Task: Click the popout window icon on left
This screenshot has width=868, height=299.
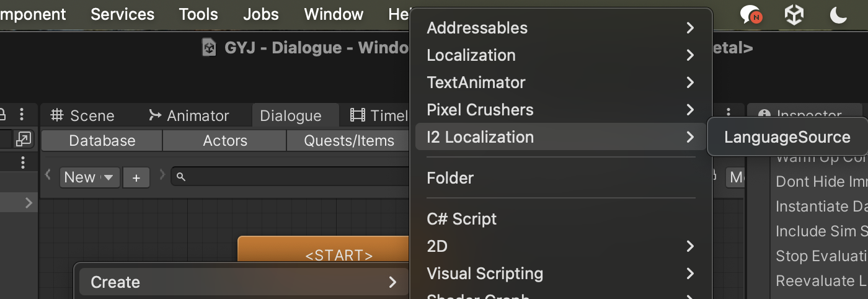Action: pos(24,139)
